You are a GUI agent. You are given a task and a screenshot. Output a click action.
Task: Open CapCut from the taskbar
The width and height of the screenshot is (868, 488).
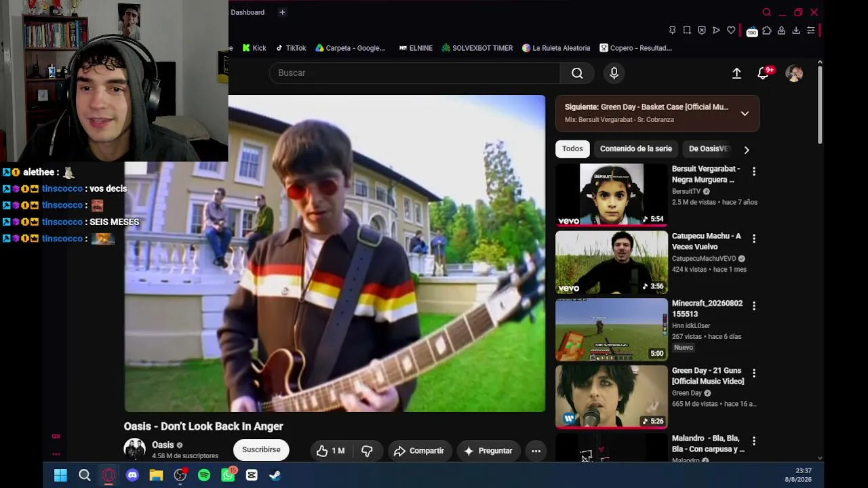pyautogui.click(x=252, y=475)
